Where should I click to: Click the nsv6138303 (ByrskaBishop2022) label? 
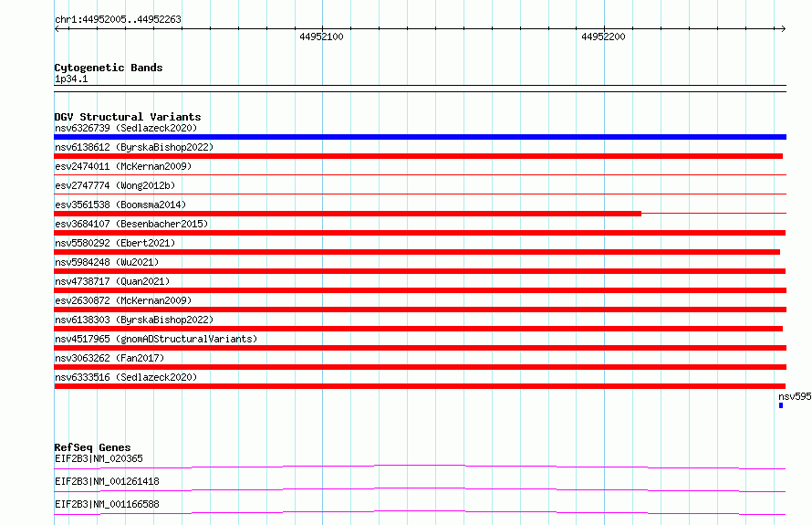tap(134, 320)
